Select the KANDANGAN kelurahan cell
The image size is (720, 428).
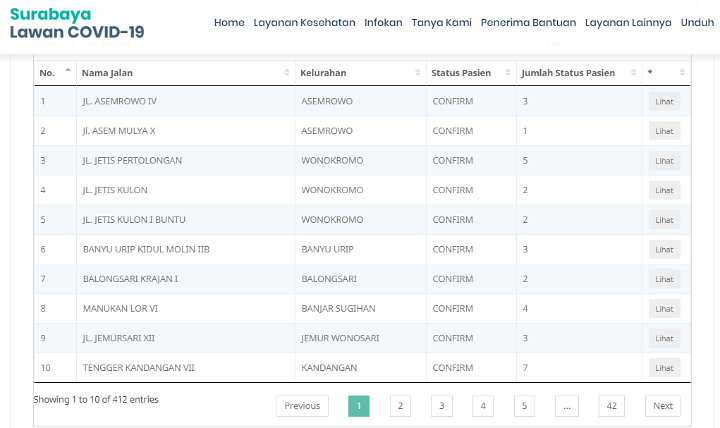(360, 367)
